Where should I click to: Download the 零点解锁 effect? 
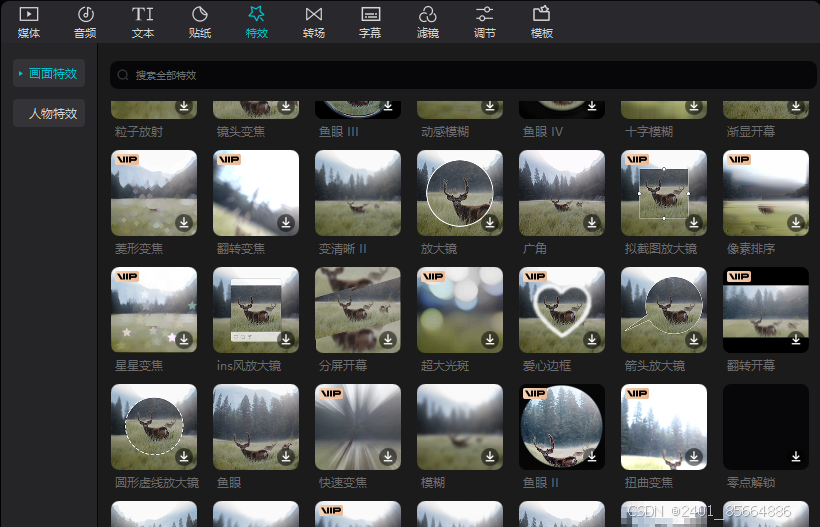click(x=795, y=456)
